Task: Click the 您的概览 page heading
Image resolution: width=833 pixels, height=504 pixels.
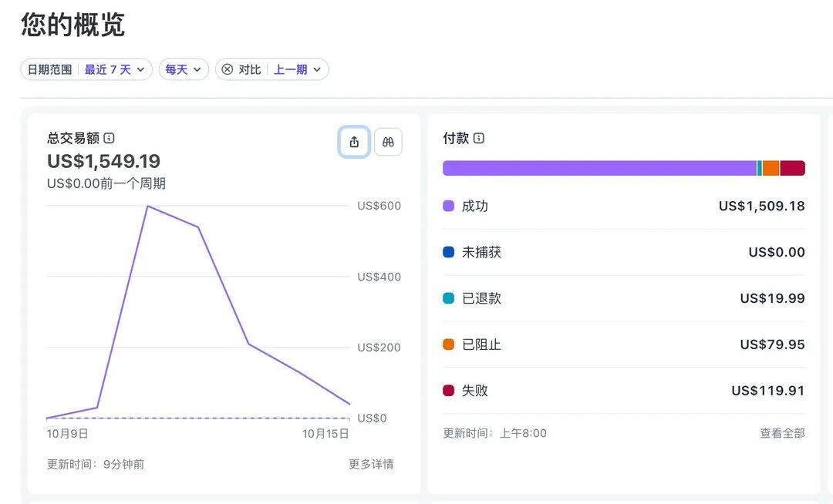Action: click(x=73, y=25)
